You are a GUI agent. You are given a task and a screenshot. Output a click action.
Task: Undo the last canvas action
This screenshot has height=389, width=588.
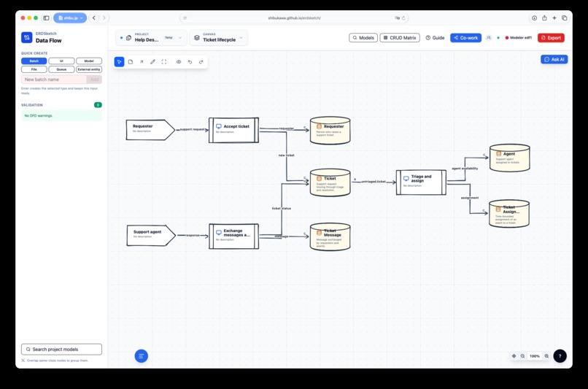coord(190,62)
